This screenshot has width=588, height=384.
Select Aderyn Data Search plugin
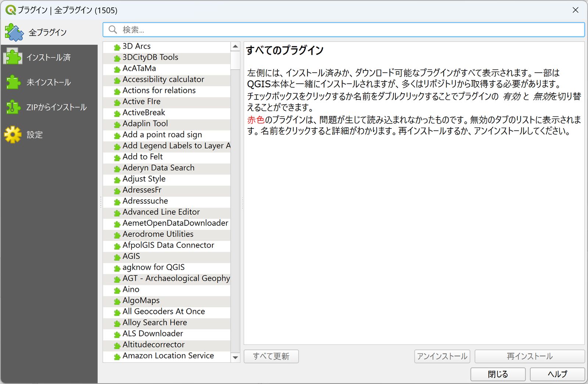click(167, 168)
